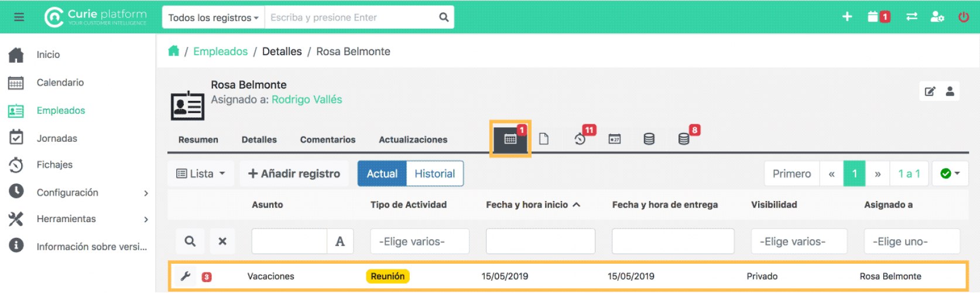The width and height of the screenshot is (980, 293).
Task: Click the edit record pencil icon
Action: 930,91
